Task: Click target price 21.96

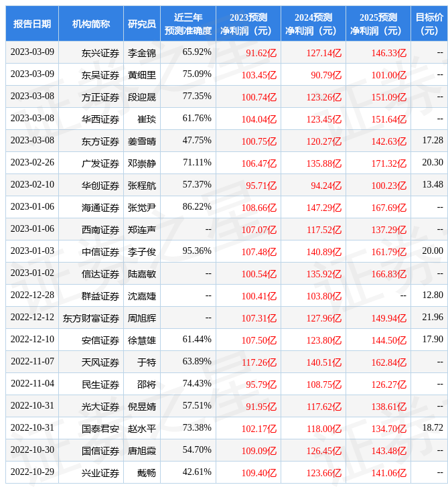Action: 433,317
